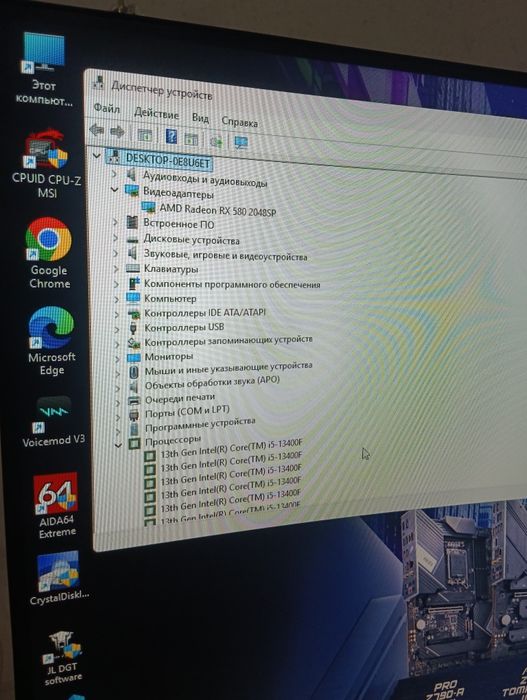This screenshot has height=700, width=527.
Task: Select DESKTOP-0E8U6ET computer name
Action: pyautogui.click(x=167, y=160)
